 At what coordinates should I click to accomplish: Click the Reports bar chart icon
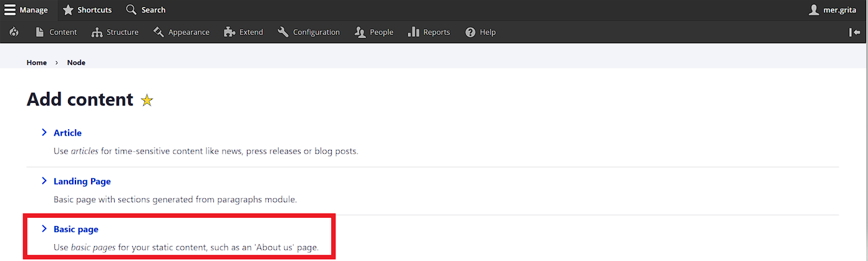pyautogui.click(x=413, y=32)
